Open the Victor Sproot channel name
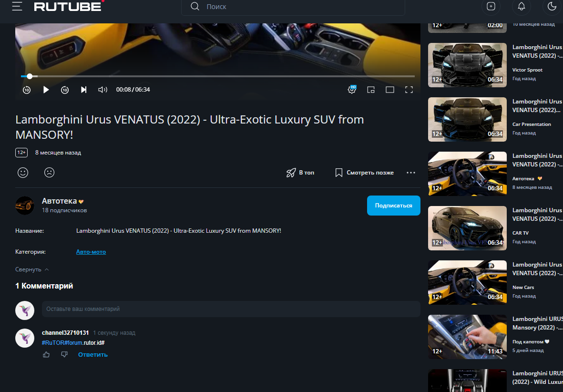Viewport: 563px width, 392px height. 527,70
